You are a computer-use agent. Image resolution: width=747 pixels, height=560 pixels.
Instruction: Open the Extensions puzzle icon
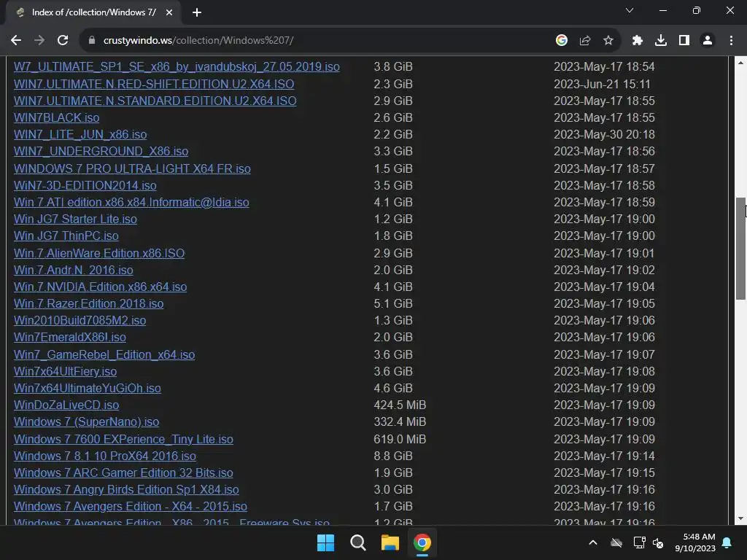click(638, 41)
